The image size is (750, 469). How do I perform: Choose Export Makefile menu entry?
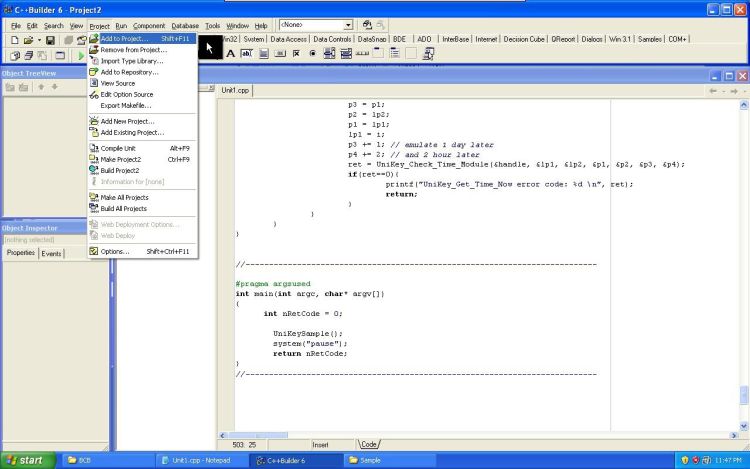pos(143,106)
